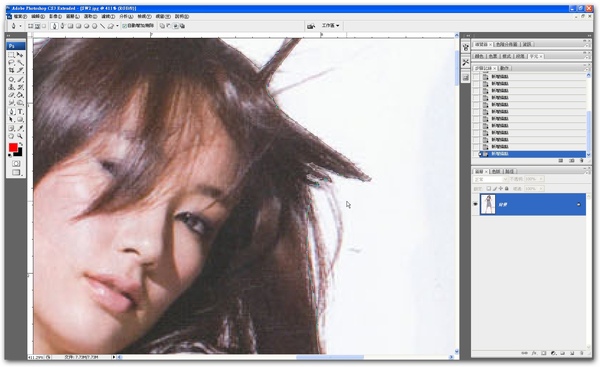Open the Brushes collapsed dock icon
Screen dimensions: 600x367
[x=465, y=47]
